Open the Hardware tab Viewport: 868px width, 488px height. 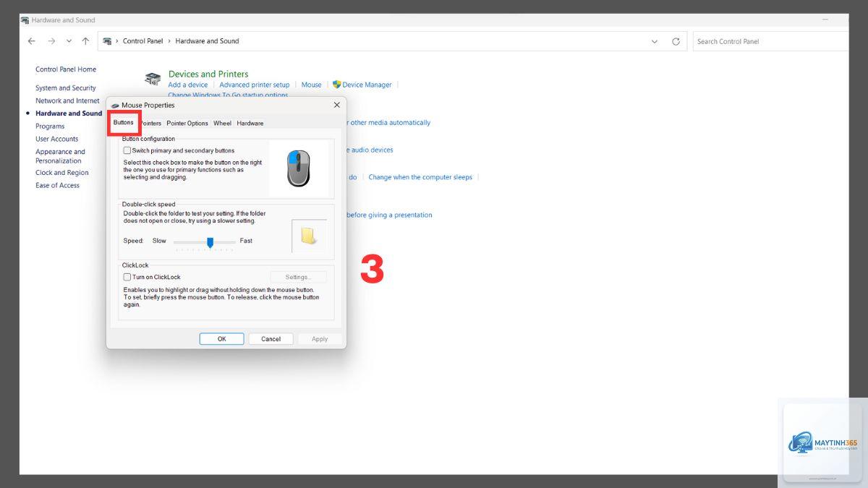[x=250, y=123]
